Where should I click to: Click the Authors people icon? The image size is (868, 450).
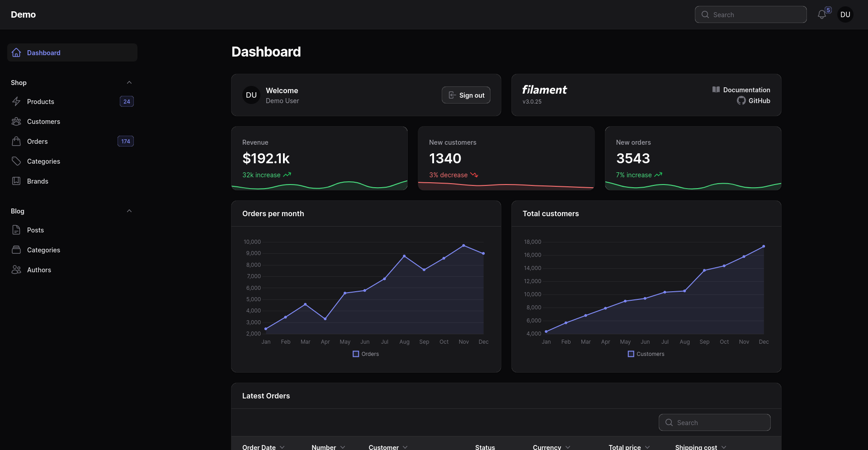[16, 270]
